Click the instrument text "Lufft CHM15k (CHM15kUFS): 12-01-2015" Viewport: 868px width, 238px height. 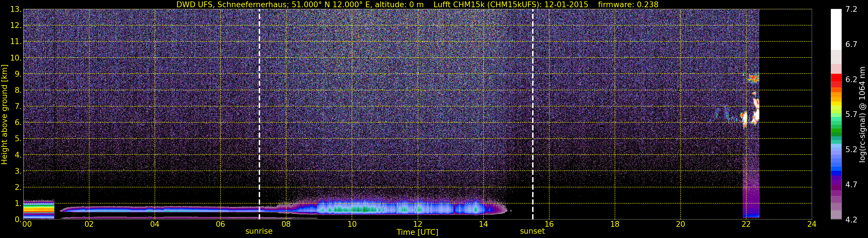[510, 4]
